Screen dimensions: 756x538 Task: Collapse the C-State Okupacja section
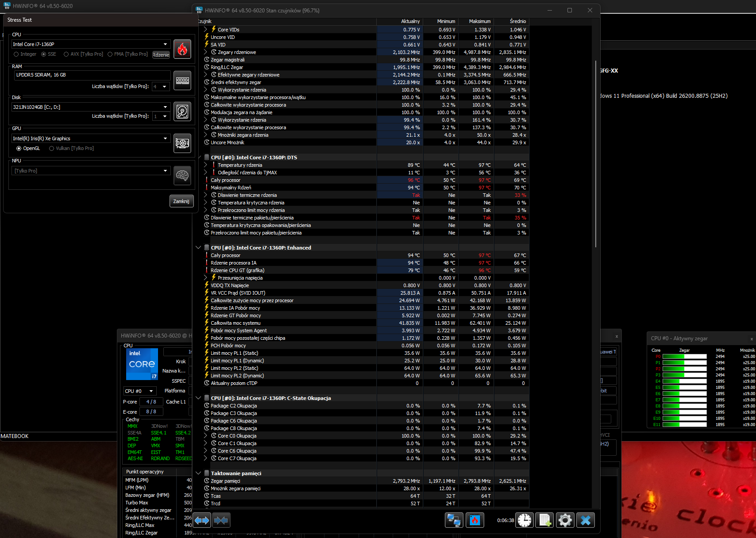[198, 398]
